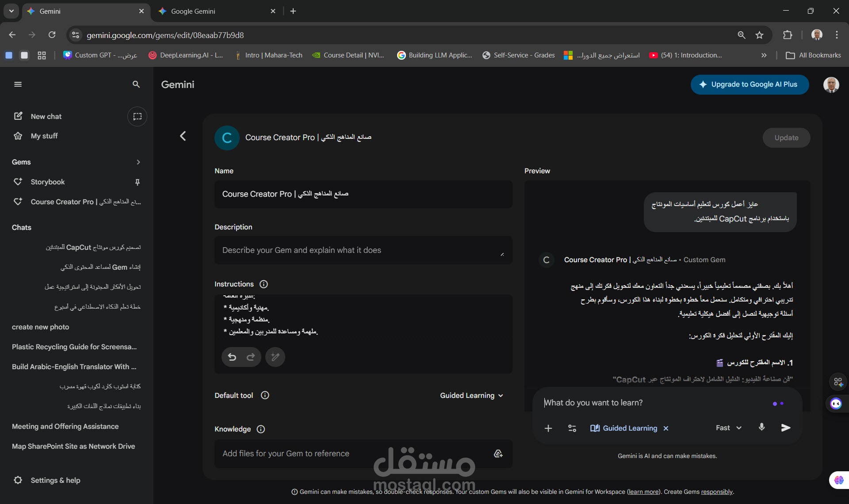The width and height of the screenshot is (849, 504).
Task: Open Course Creator Pro gem in sidebar
Action: coord(77,202)
